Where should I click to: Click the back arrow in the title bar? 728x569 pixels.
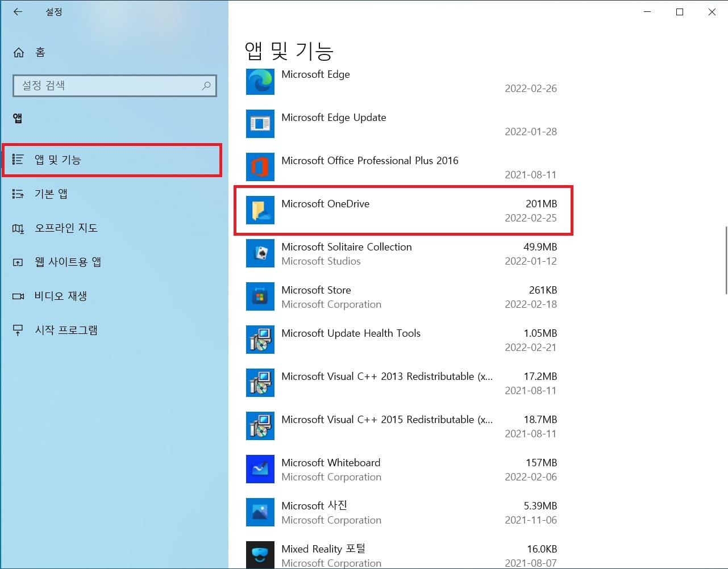(x=18, y=12)
